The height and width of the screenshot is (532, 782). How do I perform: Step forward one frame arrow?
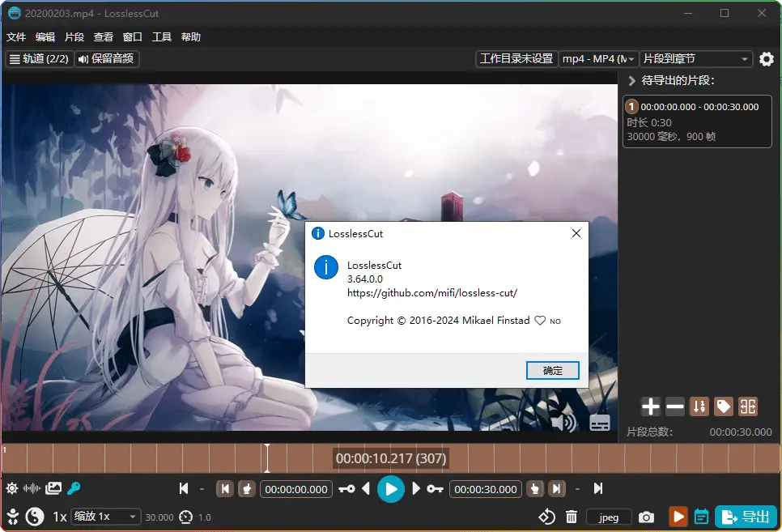click(x=416, y=488)
